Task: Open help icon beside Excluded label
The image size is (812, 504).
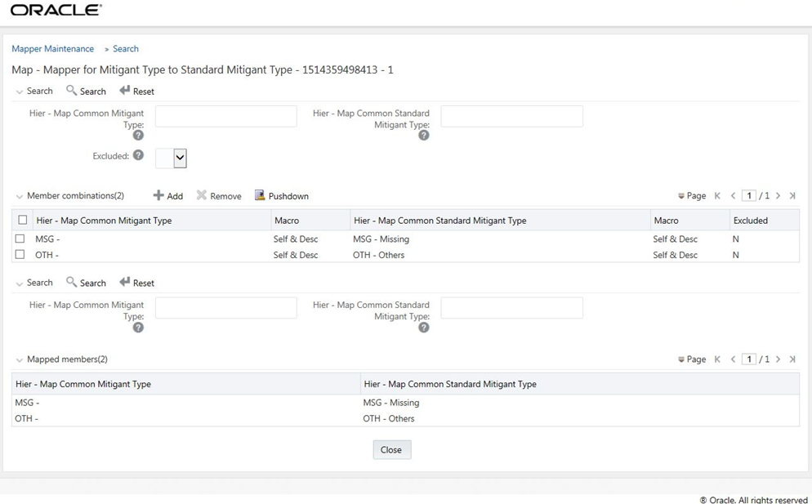Action: (x=138, y=155)
